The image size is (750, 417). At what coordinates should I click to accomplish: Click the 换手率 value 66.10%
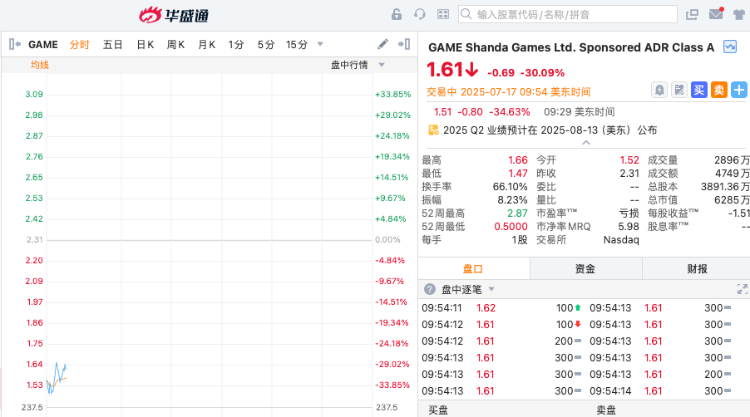[x=510, y=187]
